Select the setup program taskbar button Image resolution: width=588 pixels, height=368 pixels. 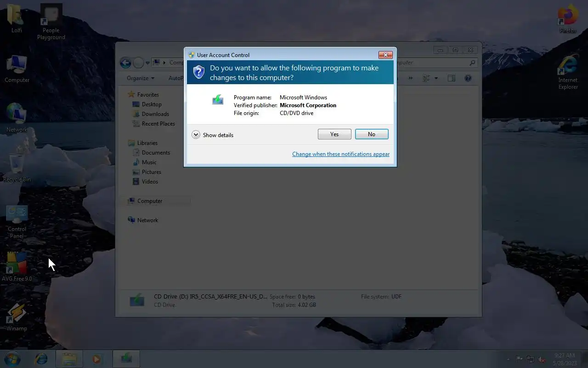[126, 359]
